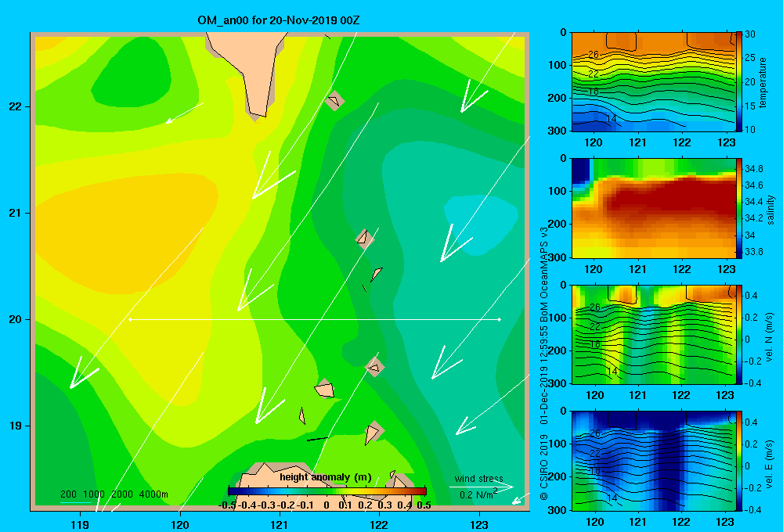Click the '-0.5' tick on height anomaly scale
The height and width of the screenshot is (532, 783).
[x=227, y=505]
